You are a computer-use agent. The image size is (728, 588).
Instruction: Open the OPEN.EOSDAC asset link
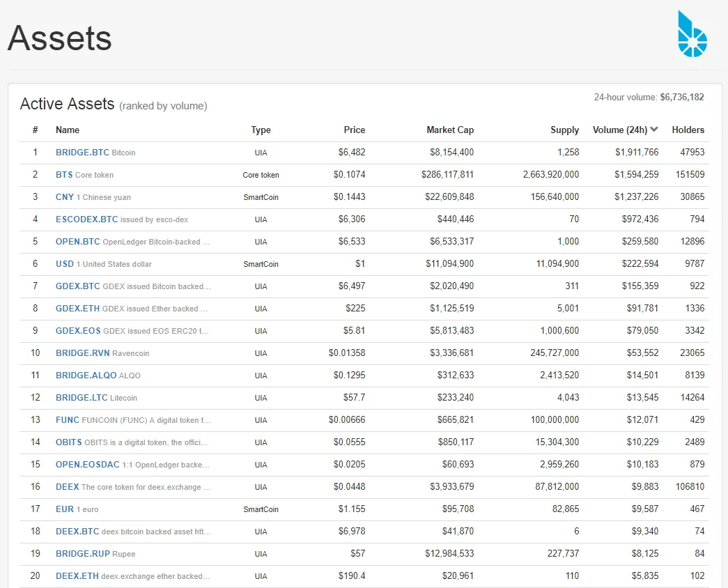click(88, 465)
